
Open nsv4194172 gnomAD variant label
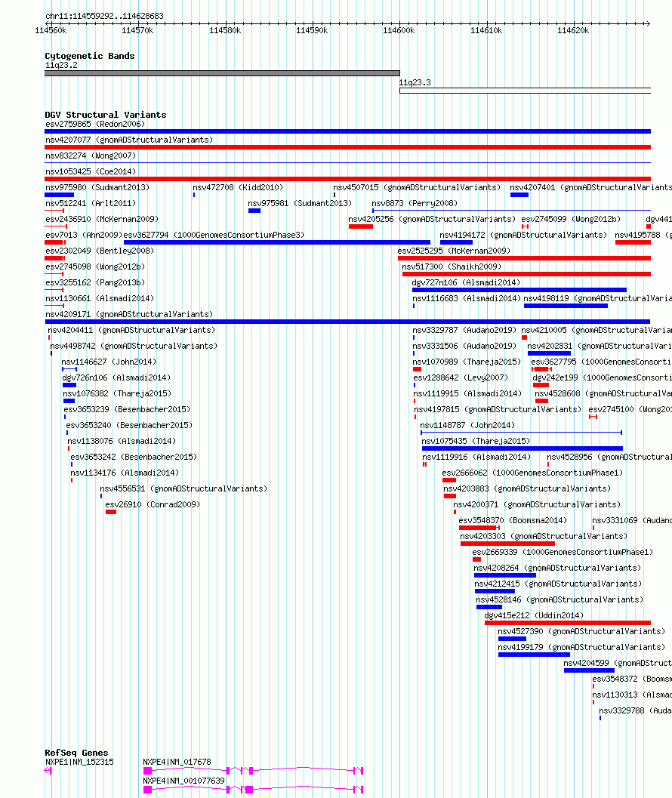click(x=523, y=234)
